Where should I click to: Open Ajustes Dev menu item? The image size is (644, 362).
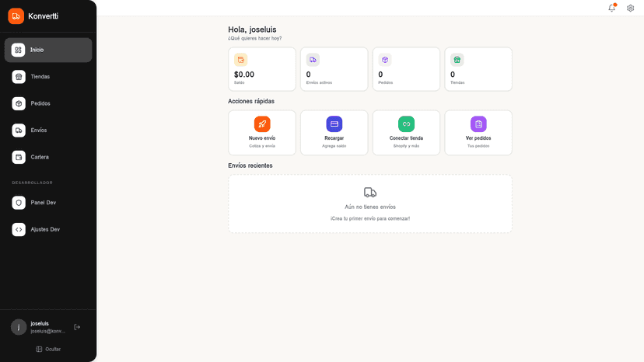[48, 229]
